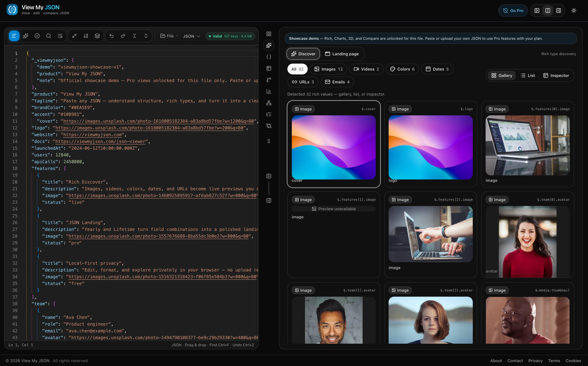Select Gallery view mode
The height and width of the screenshot is (366, 588).
coord(502,76)
